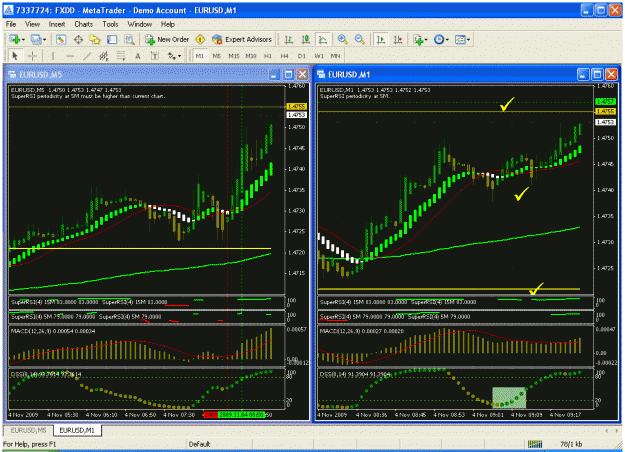The width and height of the screenshot is (625, 452).
Task: Select the Text tool labeled A
Action: pyautogui.click(x=138, y=56)
